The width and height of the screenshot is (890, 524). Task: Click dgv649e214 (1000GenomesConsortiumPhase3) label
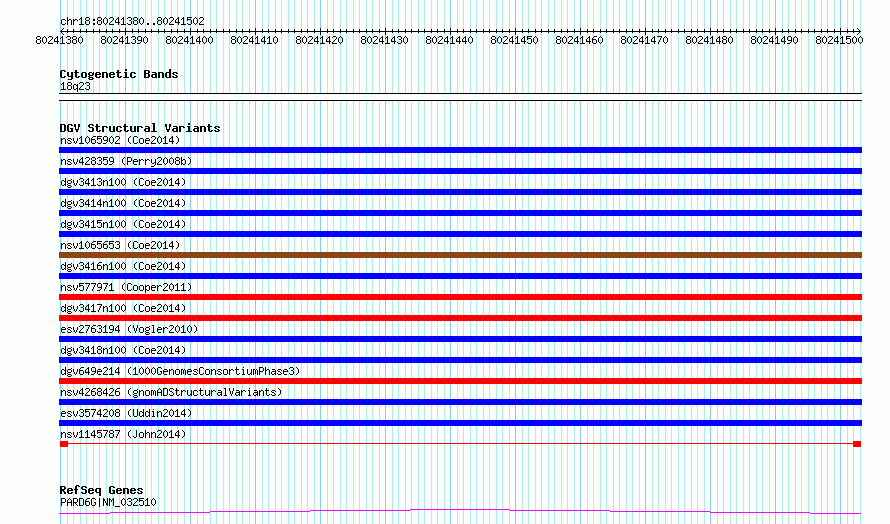coord(180,371)
